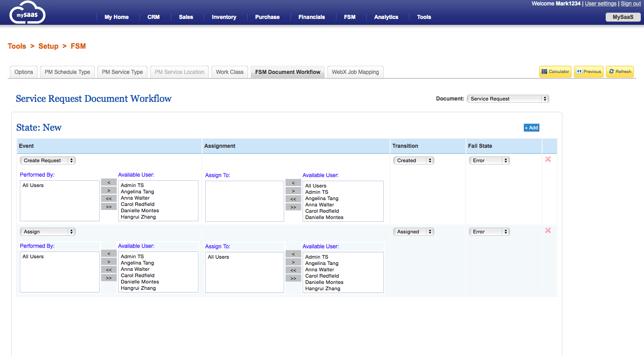Screen dimensions: 644x356
Task: Switch to the Options tab
Action: (24, 72)
